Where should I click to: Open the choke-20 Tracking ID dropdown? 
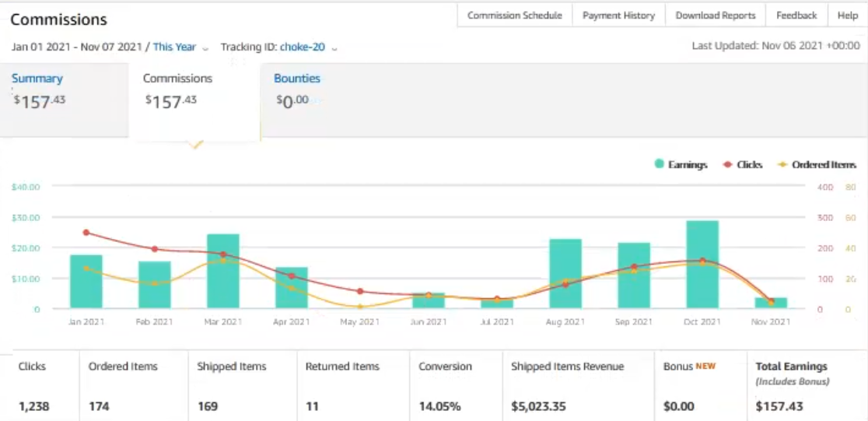click(x=303, y=47)
